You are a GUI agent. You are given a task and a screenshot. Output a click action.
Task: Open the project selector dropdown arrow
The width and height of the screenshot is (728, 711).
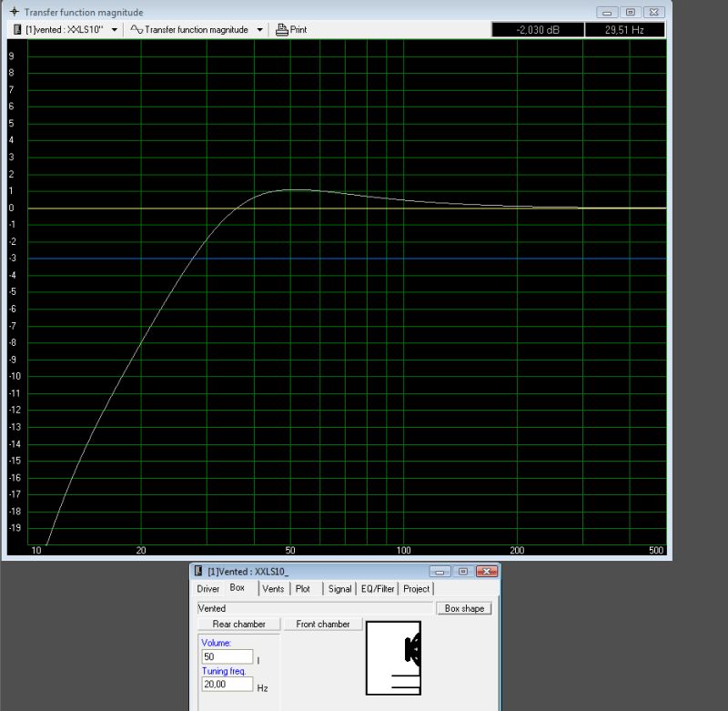pyautogui.click(x=114, y=30)
